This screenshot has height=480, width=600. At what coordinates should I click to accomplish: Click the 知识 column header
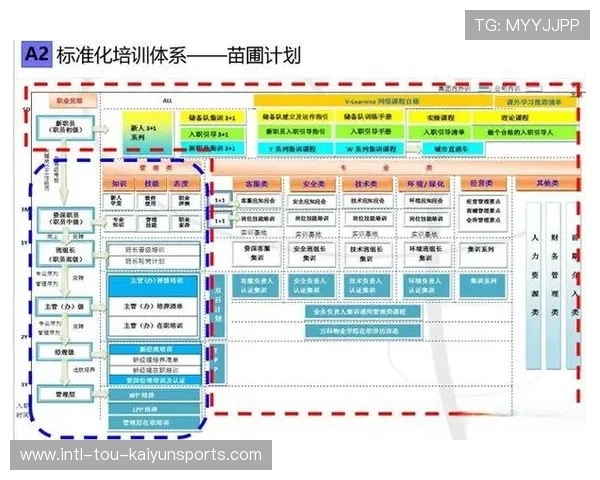pos(119,184)
